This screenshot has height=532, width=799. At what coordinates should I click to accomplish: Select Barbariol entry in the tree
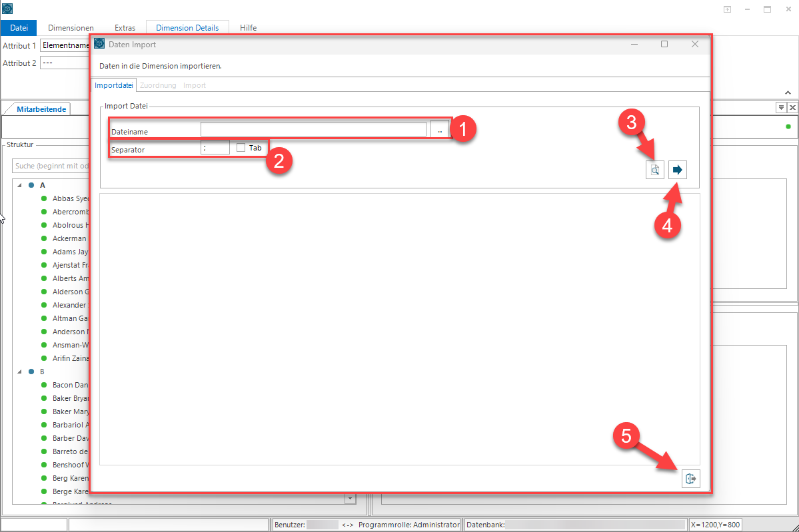pos(71,425)
